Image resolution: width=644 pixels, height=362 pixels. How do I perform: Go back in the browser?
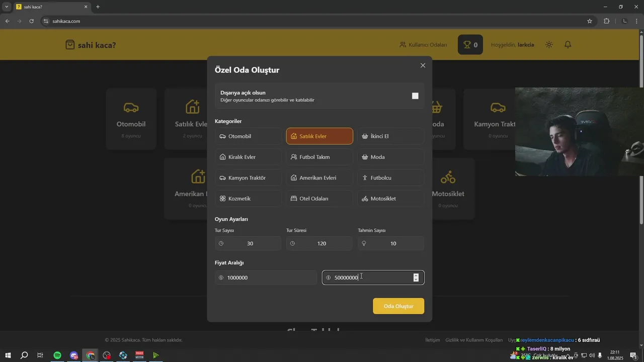point(7,21)
